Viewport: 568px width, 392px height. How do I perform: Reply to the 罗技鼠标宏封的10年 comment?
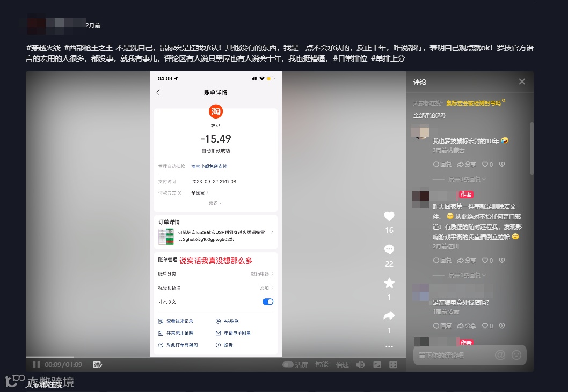[442, 164]
